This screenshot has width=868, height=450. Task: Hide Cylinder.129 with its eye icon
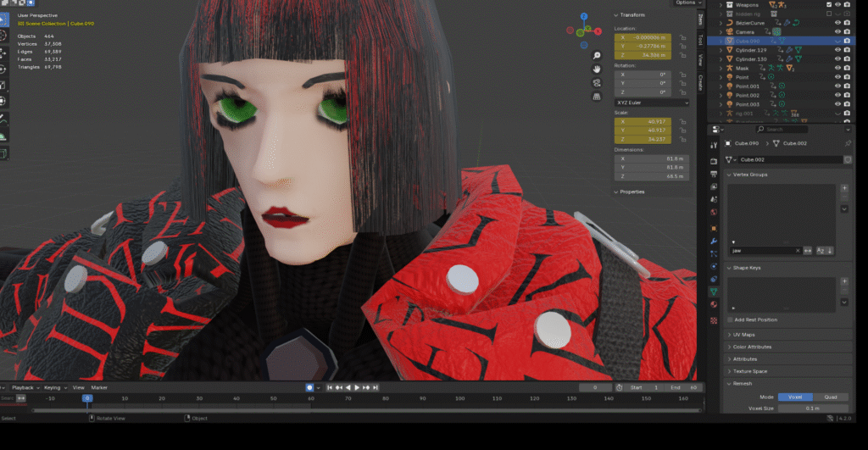837,50
